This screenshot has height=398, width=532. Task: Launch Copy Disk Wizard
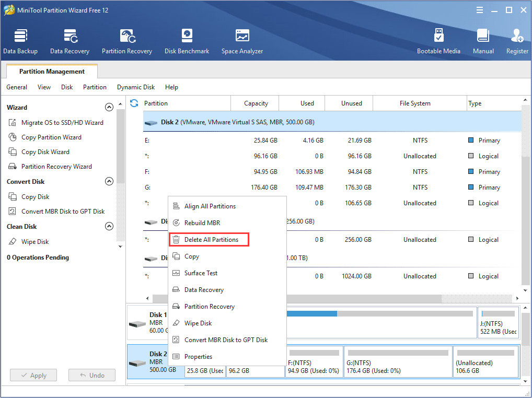click(45, 152)
